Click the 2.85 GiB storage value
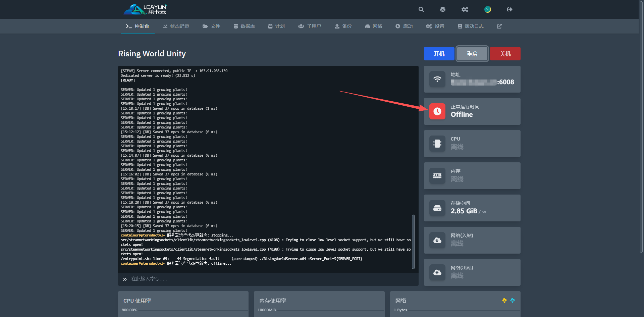Viewport: 644px width, 317px height. [464, 211]
